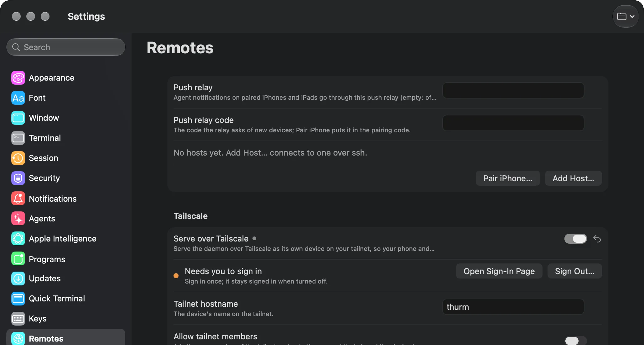The width and height of the screenshot is (644, 345).
Task: Toggle the Serve over Tailscale switch
Action: coord(576,239)
